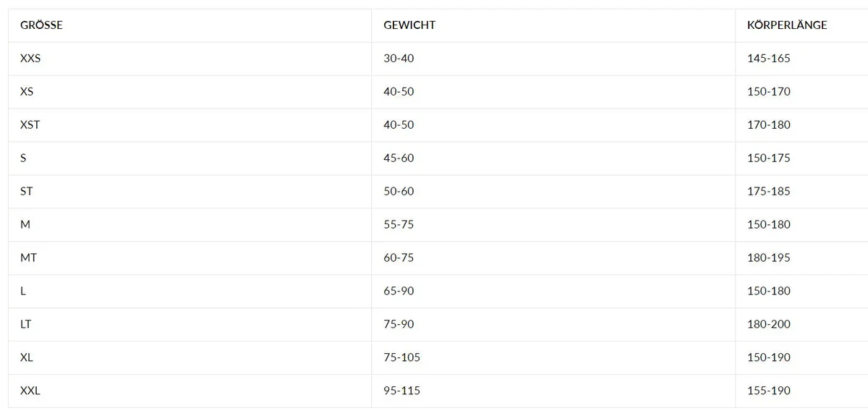Click body length 155-190
This screenshot has width=868, height=416.
coord(769,391)
